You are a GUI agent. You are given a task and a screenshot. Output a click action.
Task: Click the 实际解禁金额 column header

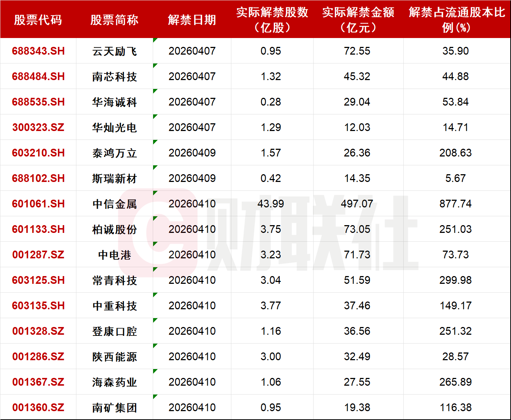pos(358,20)
